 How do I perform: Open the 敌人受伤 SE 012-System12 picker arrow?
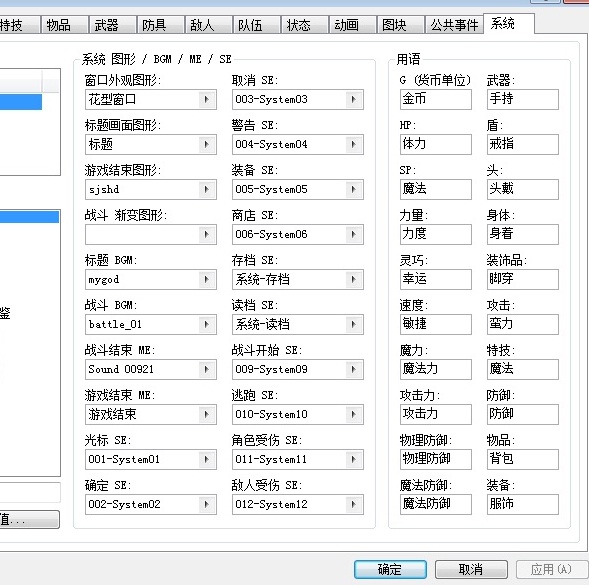(353, 504)
